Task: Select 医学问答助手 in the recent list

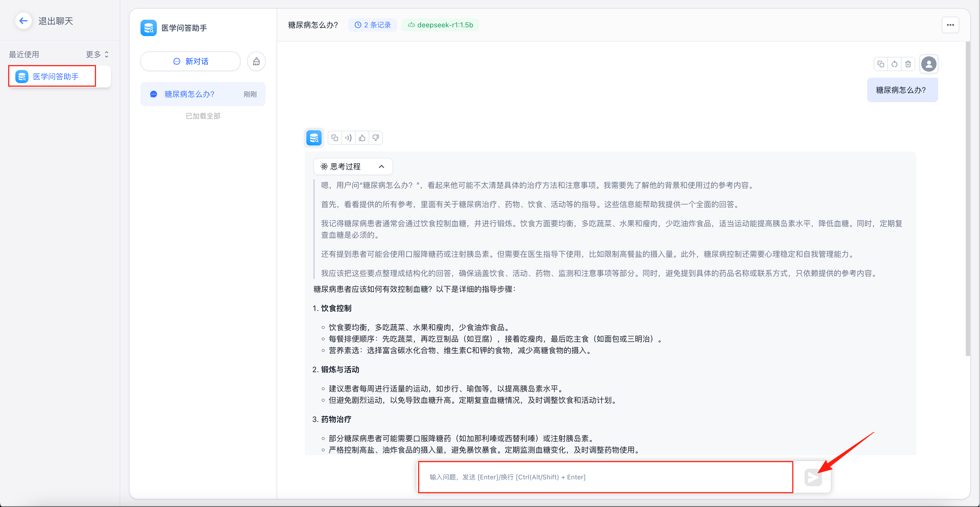Action: [55, 77]
